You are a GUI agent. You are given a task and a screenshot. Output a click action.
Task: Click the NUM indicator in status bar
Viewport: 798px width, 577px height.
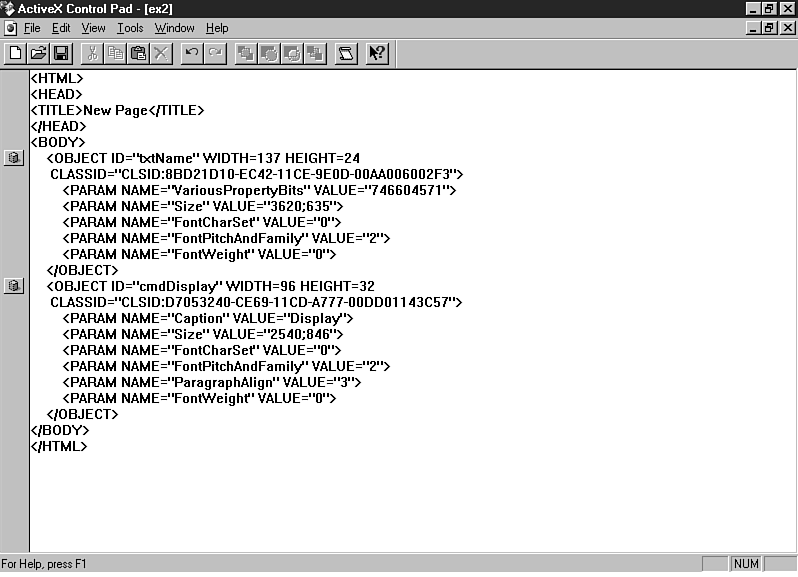coord(746,564)
